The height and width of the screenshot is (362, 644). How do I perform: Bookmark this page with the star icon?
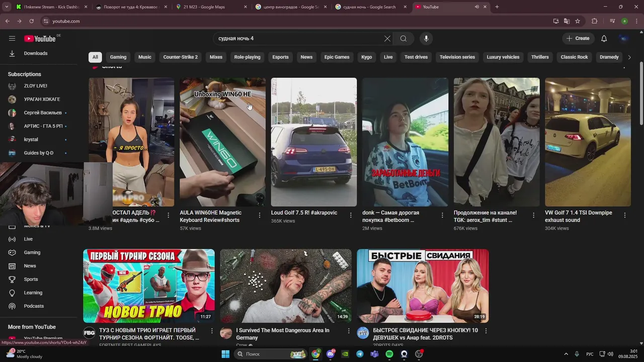click(578, 21)
